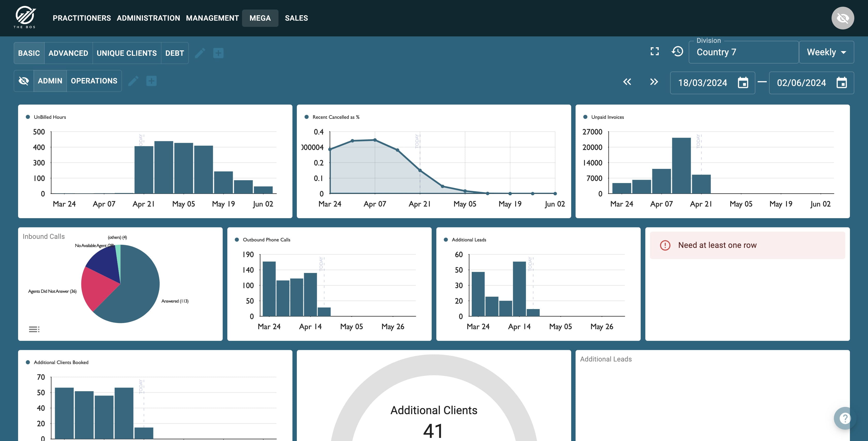
Task: Click the empty 'Additional Leads' card heading
Action: tap(606, 359)
